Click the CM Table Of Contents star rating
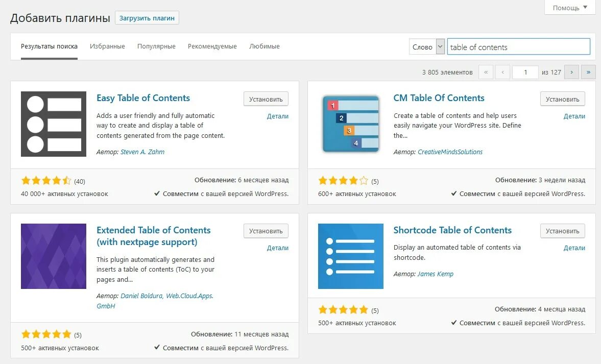This screenshot has height=364, width=601. pos(343,181)
